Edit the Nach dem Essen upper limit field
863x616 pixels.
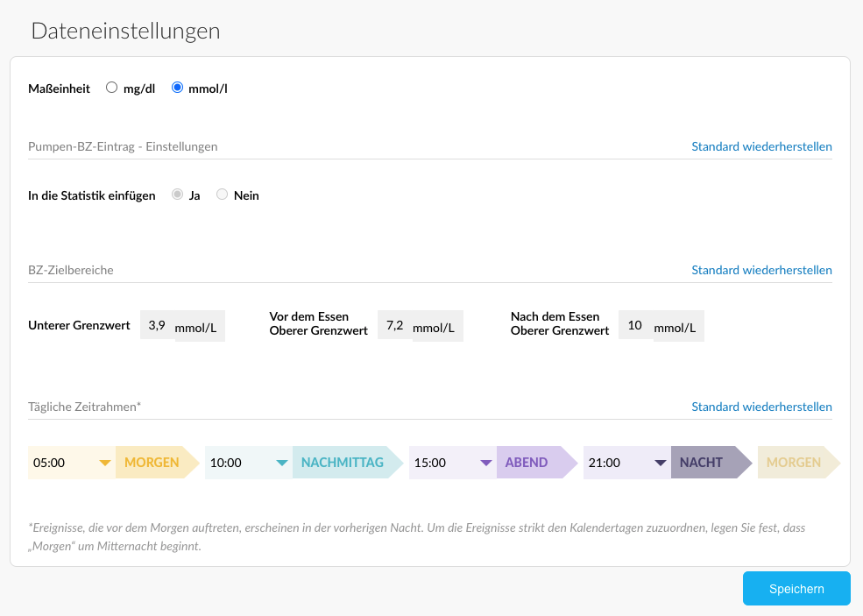[635, 325]
